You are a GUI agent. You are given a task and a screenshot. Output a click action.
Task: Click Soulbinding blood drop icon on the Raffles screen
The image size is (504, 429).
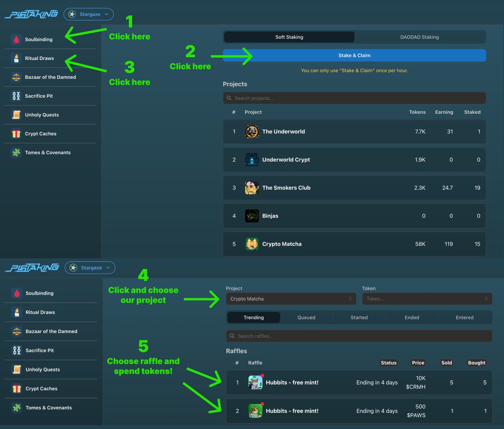point(17,293)
